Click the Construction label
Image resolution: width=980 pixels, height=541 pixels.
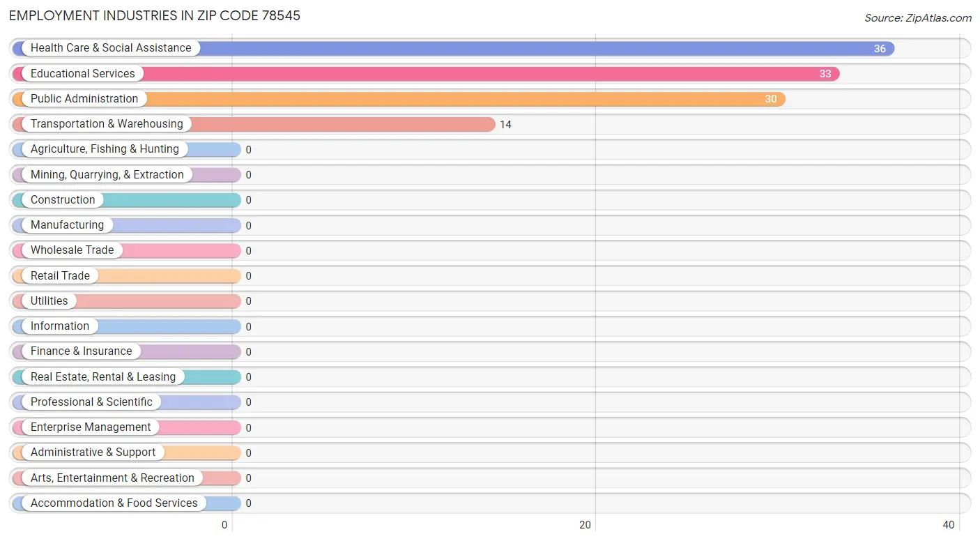[63, 199]
